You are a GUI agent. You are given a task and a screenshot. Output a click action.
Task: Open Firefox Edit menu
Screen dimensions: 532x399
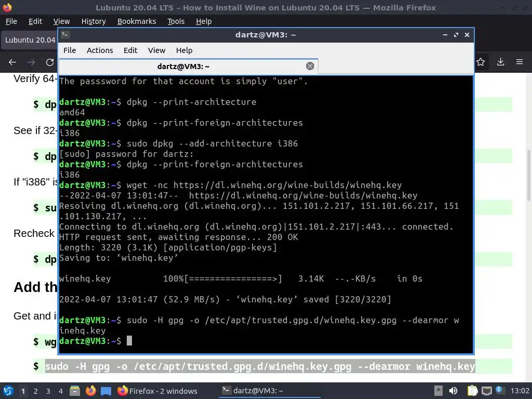click(x=35, y=21)
